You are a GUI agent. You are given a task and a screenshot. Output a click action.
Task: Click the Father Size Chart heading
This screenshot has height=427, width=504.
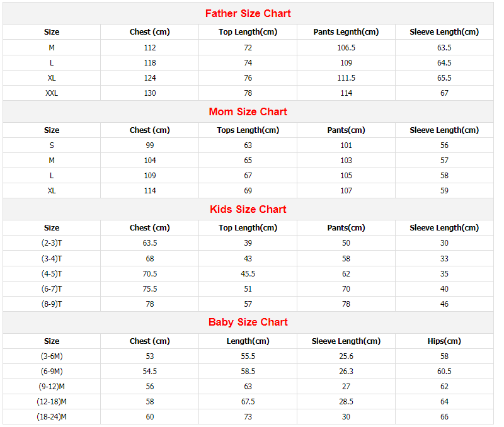tap(248, 13)
